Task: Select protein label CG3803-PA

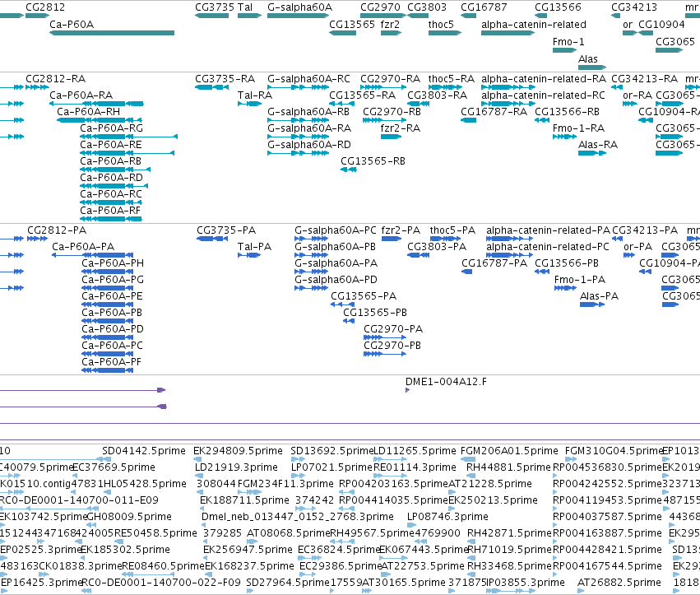Action: (x=437, y=247)
